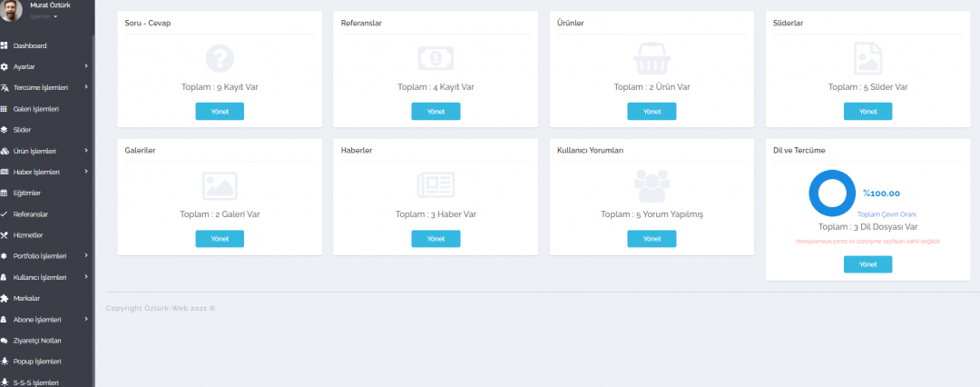Click the %100.00 percentage value

click(x=881, y=193)
